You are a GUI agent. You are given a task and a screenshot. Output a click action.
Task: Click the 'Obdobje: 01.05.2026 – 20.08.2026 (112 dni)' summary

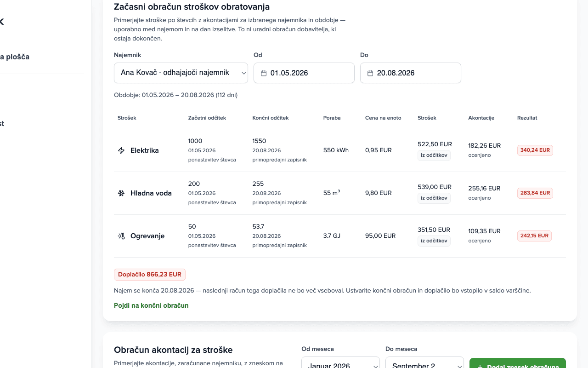click(x=175, y=95)
